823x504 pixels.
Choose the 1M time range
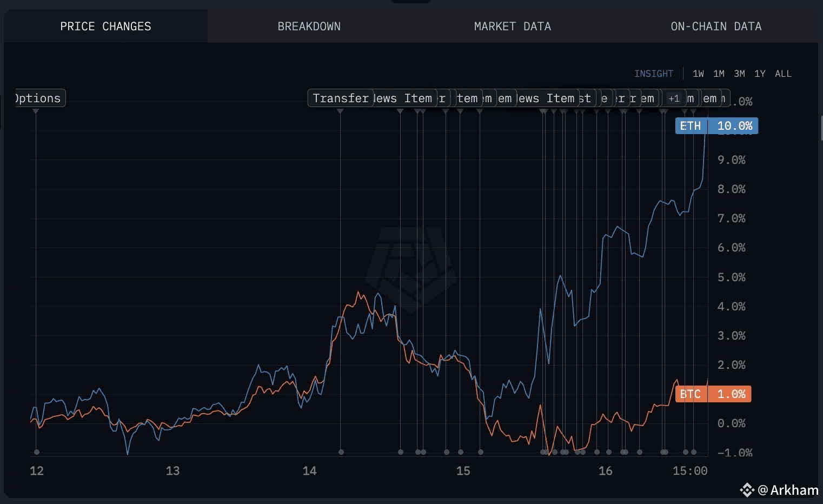click(x=719, y=74)
